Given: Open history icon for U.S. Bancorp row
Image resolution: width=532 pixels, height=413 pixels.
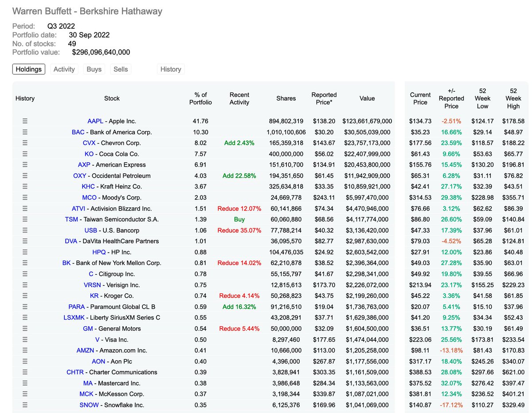Looking at the screenshot, I should 25,230.
